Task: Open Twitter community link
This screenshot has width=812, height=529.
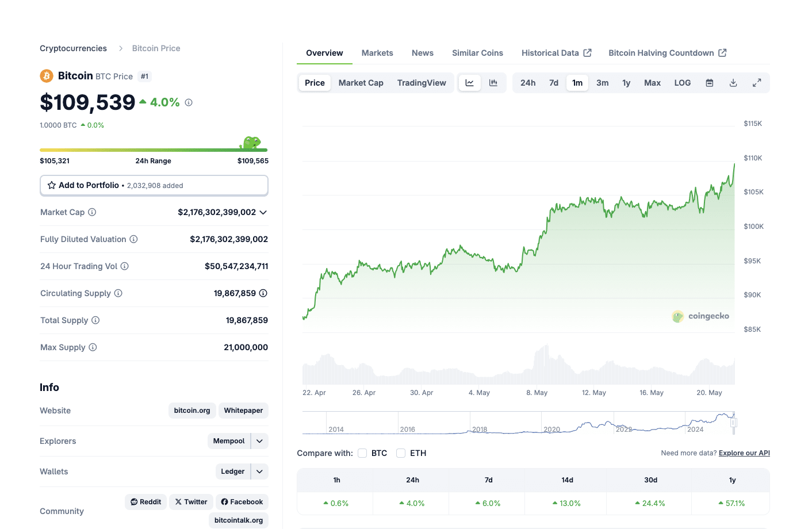Action: 191,502
